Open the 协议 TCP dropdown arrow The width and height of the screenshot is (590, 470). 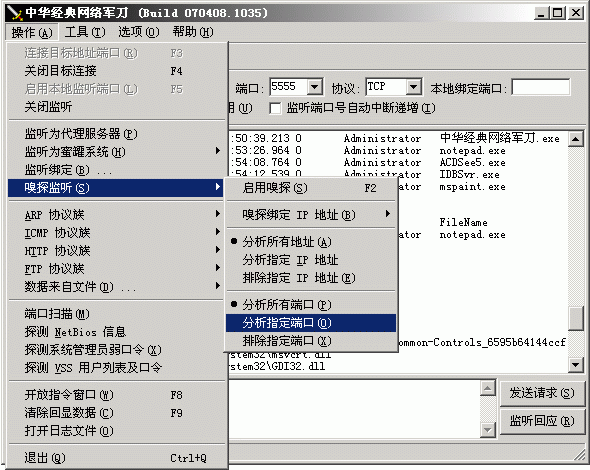[414, 87]
